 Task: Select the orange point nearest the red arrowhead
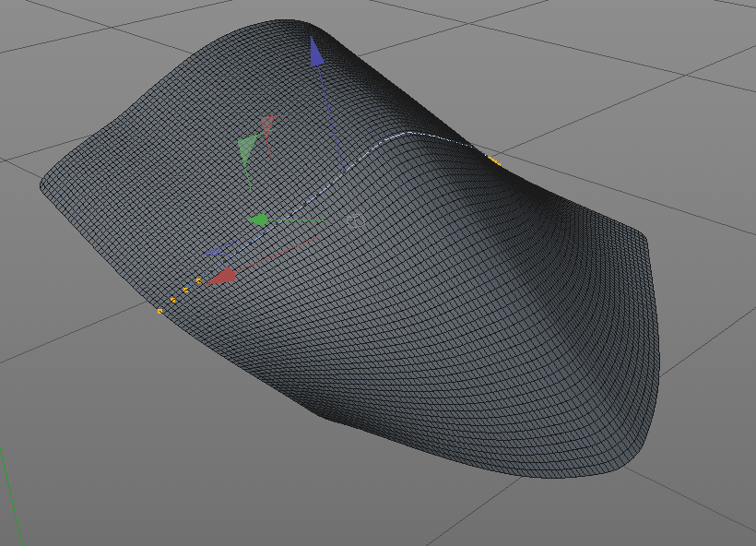click(198, 280)
